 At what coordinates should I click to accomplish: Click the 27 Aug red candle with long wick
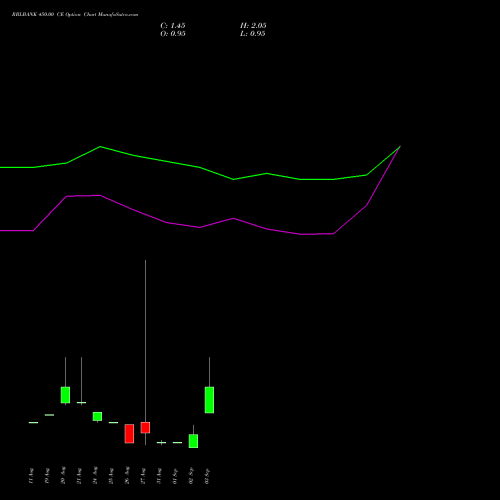coord(145,428)
